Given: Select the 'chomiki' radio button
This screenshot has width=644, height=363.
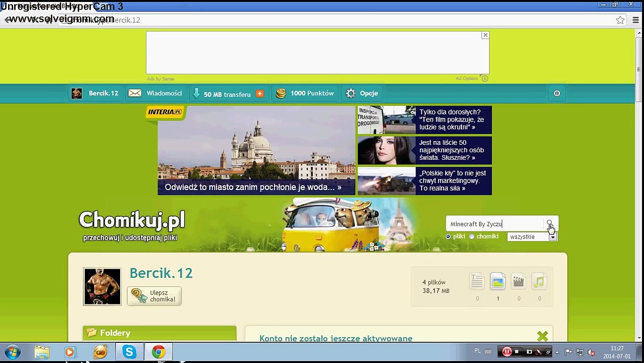Looking at the screenshot, I should [472, 236].
